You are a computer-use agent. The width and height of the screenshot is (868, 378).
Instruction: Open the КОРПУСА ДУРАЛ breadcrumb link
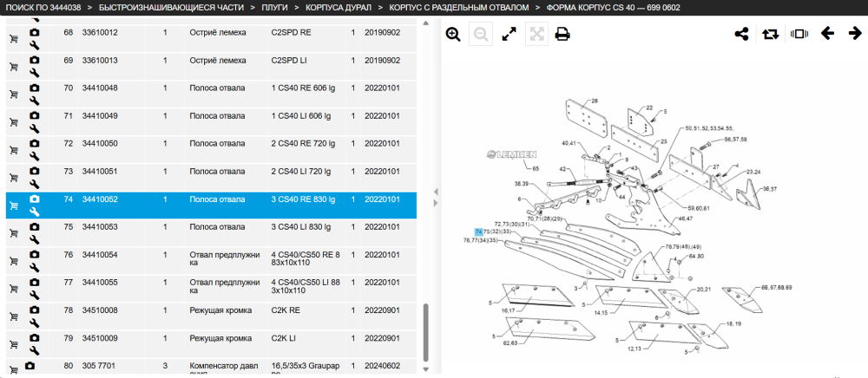pos(338,8)
